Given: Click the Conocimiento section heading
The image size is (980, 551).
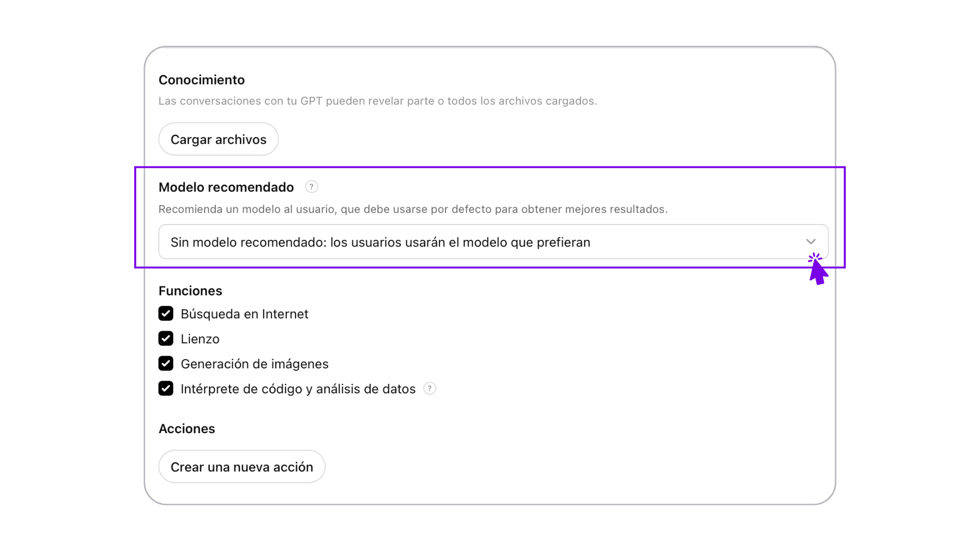Looking at the screenshot, I should 202,80.
